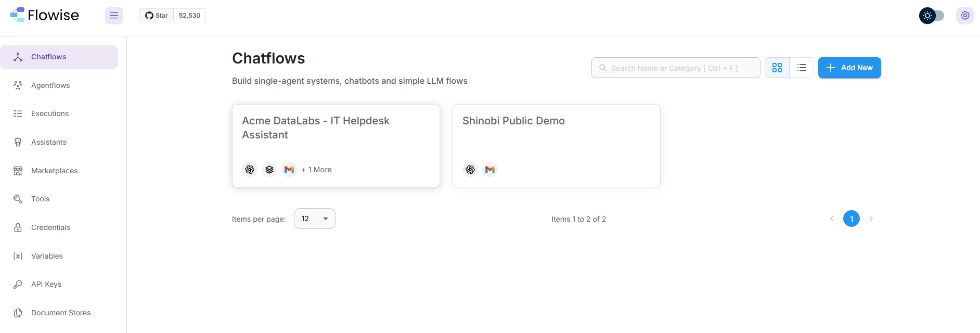
Task: Click the OpenAI icon on Shinobi card
Action: pos(470,170)
